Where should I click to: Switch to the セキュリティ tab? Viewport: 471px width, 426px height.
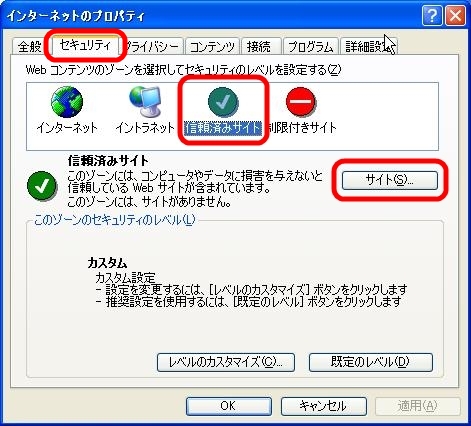click(x=85, y=45)
